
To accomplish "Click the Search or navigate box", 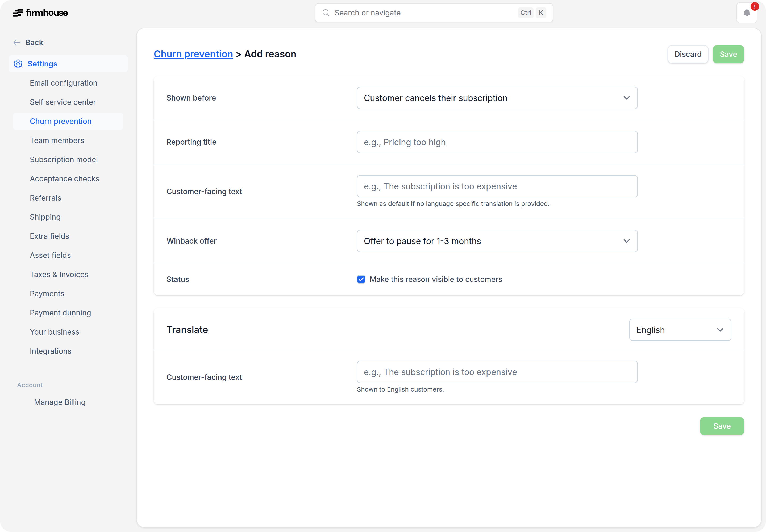I will [x=434, y=13].
